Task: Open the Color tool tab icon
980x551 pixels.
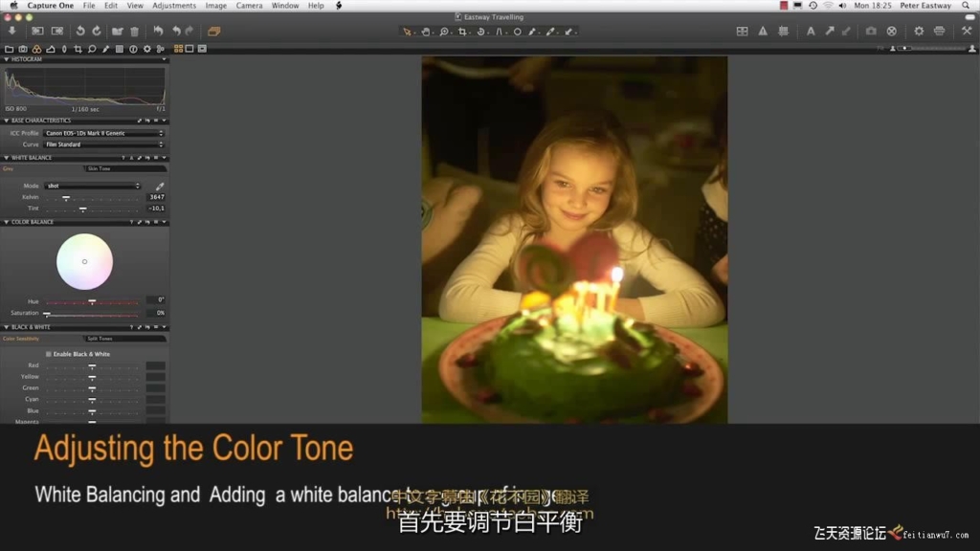Action: tap(36, 49)
